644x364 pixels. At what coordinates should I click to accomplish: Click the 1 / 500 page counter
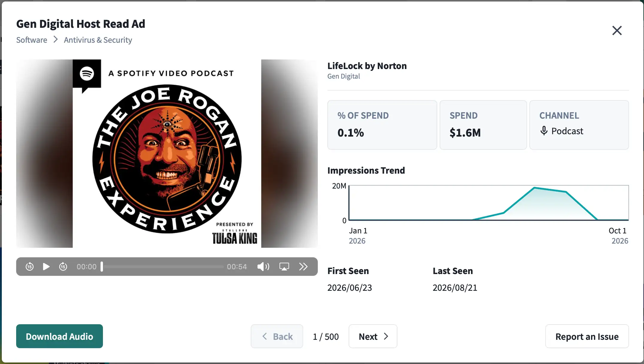click(x=326, y=337)
